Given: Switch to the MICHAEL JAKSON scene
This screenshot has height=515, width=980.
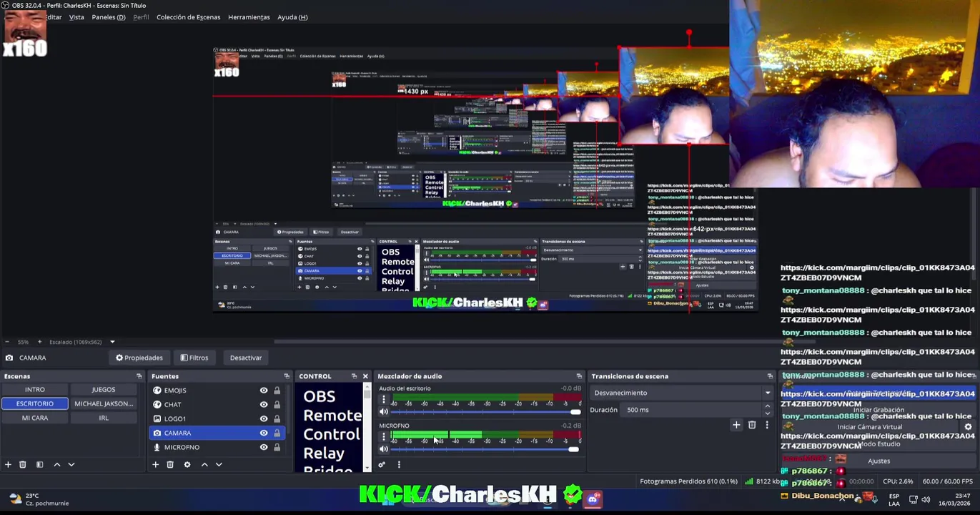Looking at the screenshot, I should pos(104,403).
